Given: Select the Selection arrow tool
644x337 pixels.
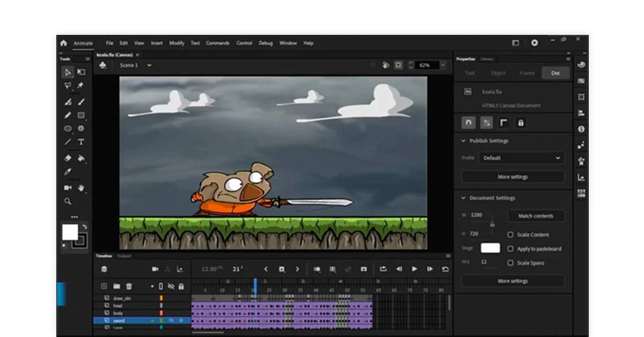Looking at the screenshot, I should point(67,72).
